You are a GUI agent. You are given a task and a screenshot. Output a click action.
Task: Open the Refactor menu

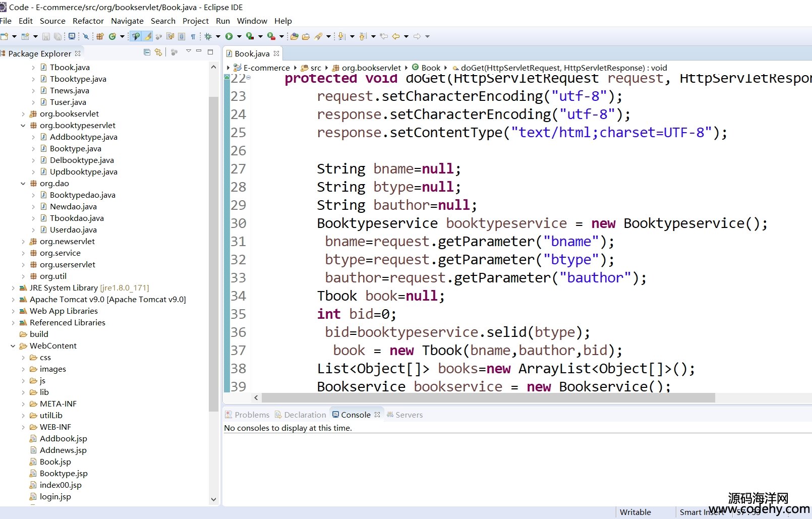pos(88,21)
